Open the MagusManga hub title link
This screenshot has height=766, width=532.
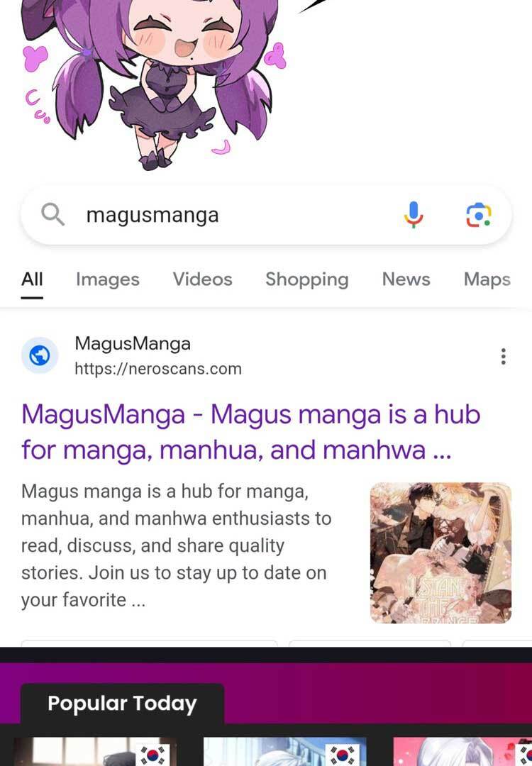(x=251, y=433)
